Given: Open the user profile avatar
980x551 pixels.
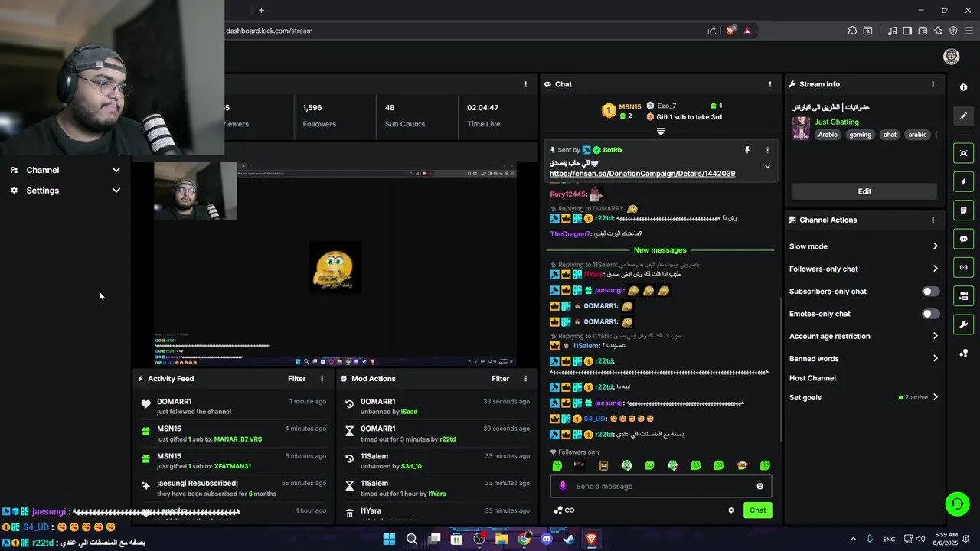Looking at the screenshot, I should click(952, 57).
